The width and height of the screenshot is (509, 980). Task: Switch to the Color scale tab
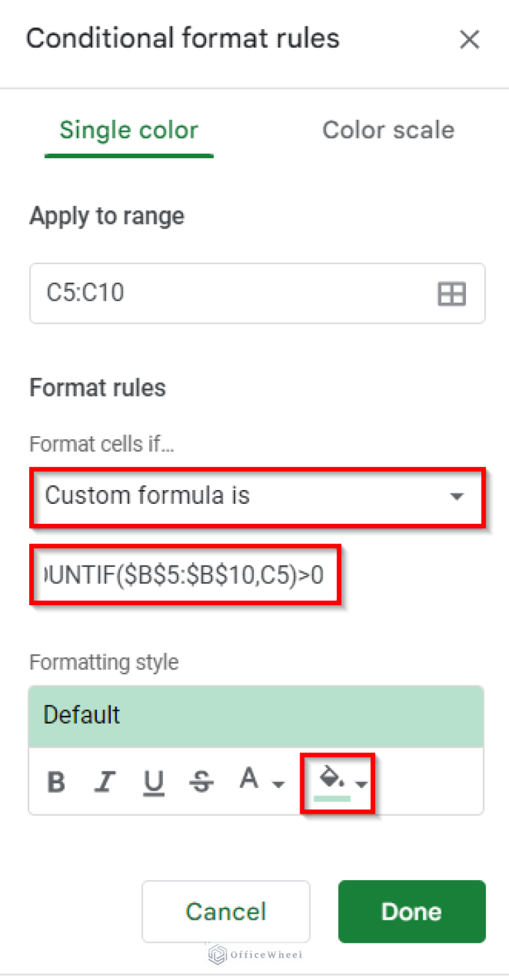tap(388, 130)
